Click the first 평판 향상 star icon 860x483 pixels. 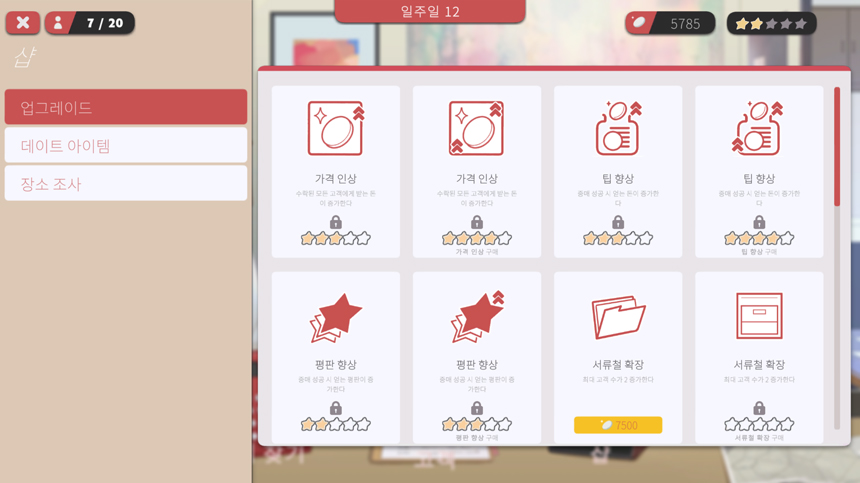point(336,318)
